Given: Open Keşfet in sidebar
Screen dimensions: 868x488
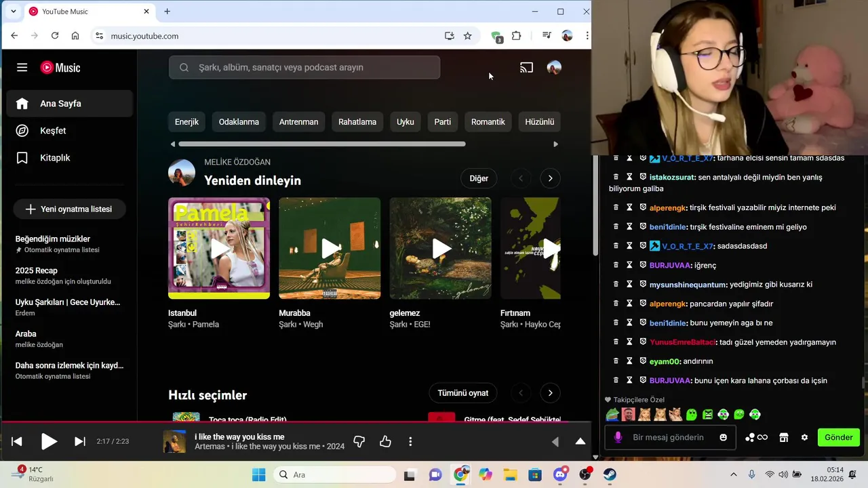Looking at the screenshot, I should click(70, 131).
